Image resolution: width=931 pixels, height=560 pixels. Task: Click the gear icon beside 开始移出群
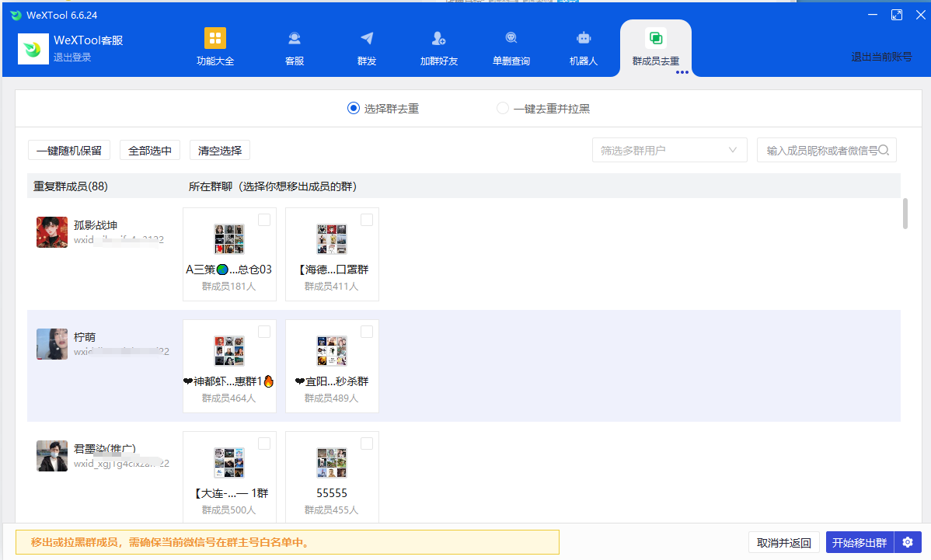click(908, 542)
